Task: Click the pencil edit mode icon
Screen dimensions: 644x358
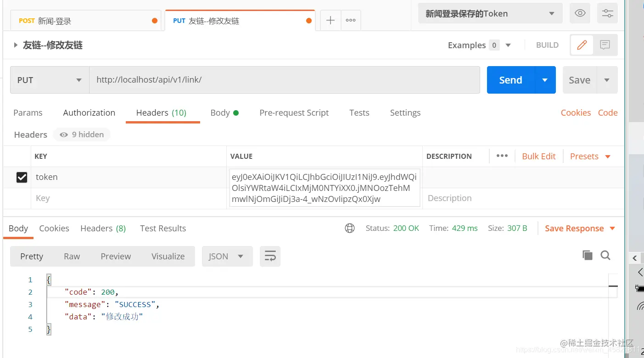Action: pos(582,45)
